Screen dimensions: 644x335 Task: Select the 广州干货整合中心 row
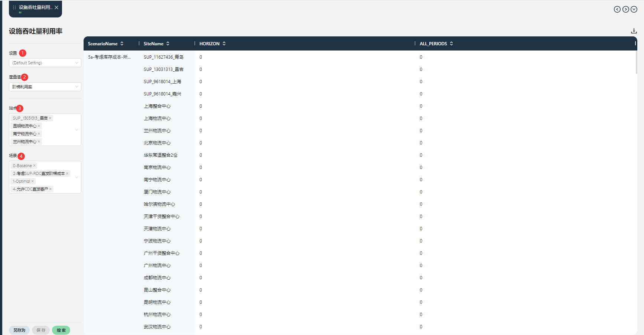360,253
